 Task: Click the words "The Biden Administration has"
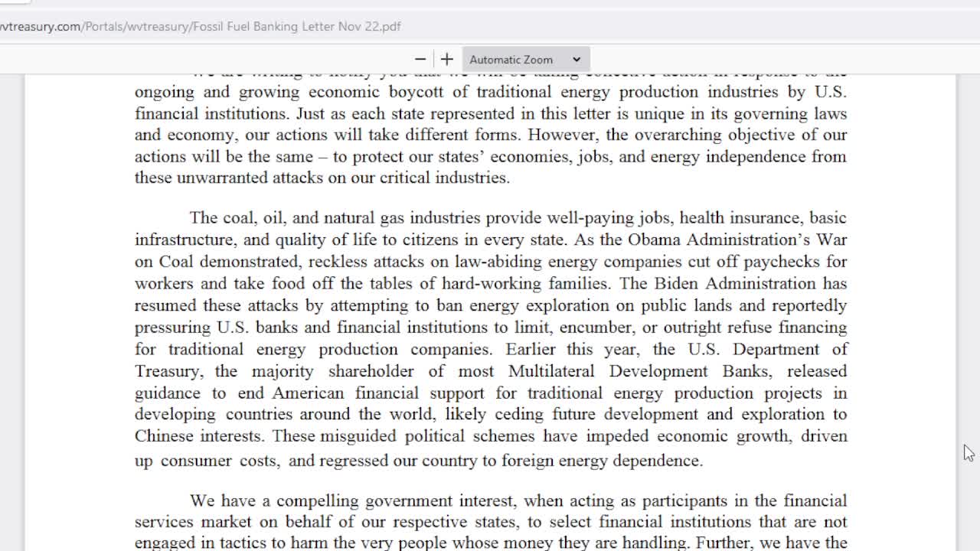[x=733, y=283]
